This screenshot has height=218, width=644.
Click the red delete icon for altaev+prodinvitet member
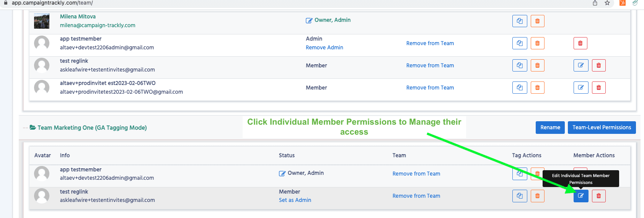pos(598,88)
